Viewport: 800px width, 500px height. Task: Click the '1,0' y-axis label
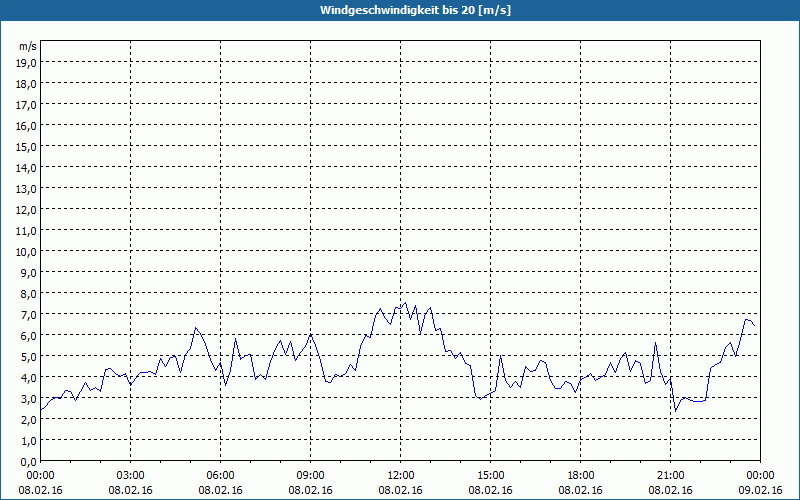29,441
